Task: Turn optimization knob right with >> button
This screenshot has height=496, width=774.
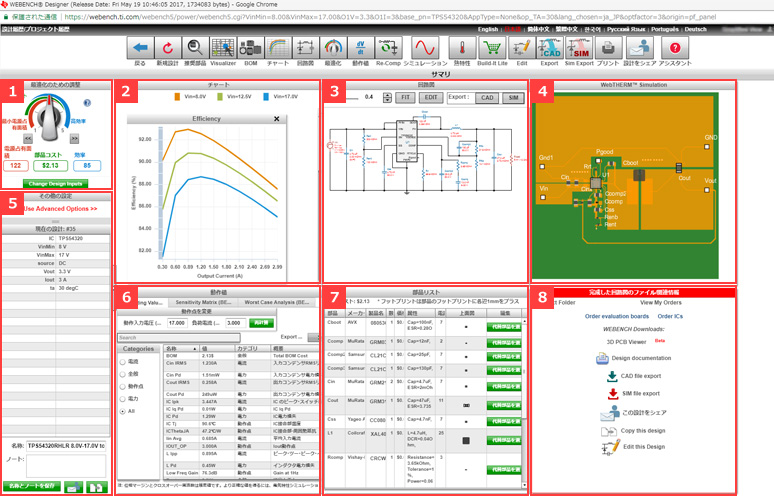Action: (75, 139)
